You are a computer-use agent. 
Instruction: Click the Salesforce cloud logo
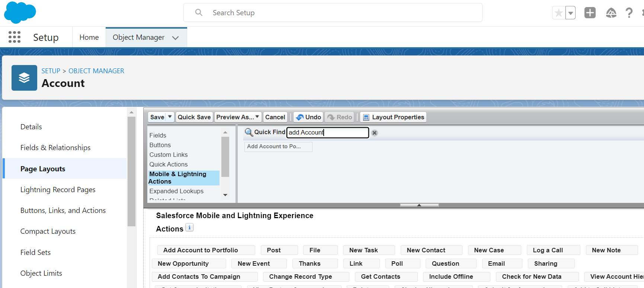pos(20,12)
